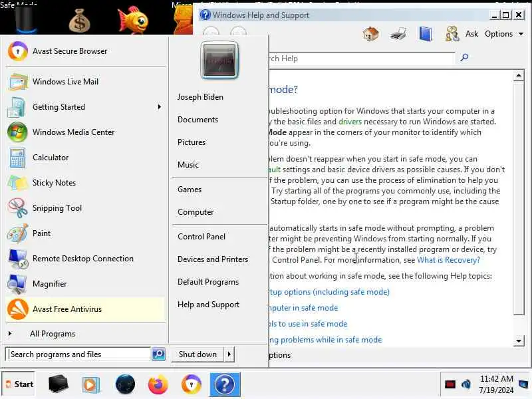
Task: Select Help and Support taskbar button
Action: tap(225, 385)
